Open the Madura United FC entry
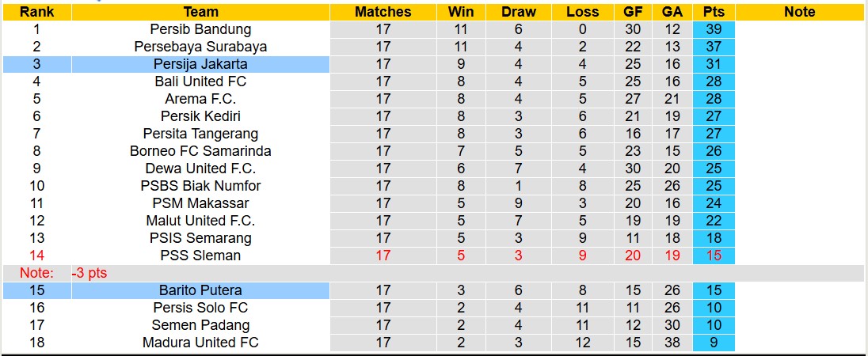 tap(200, 343)
